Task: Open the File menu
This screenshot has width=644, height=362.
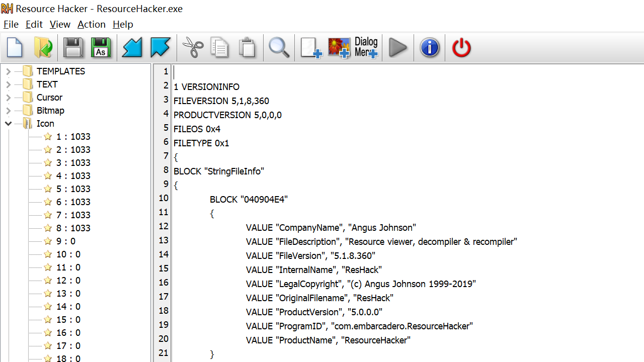Action: pos(11,24)
